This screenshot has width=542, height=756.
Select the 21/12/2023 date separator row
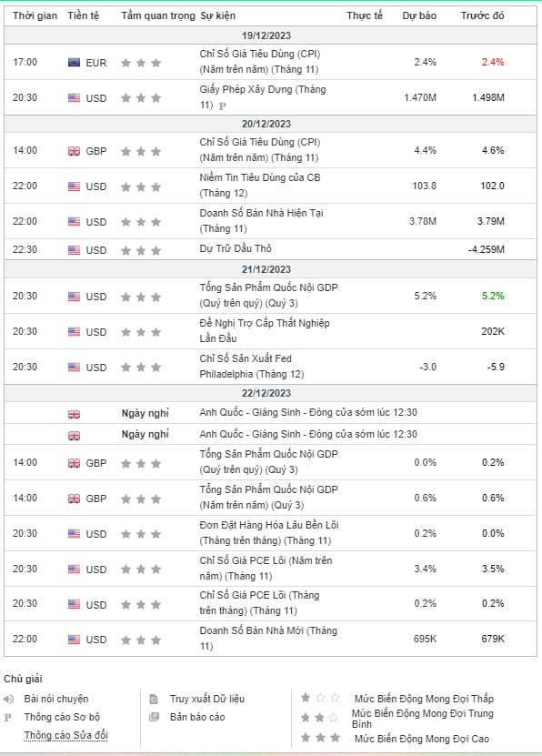pos(270,269)
